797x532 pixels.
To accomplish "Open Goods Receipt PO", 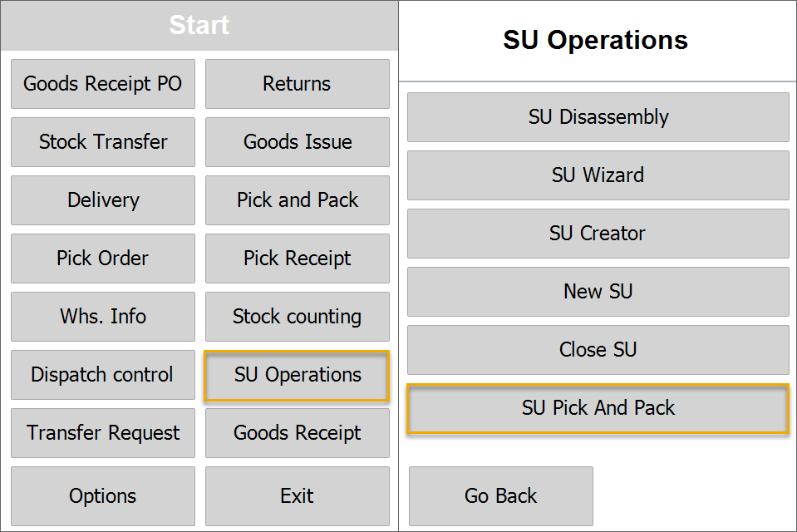I will click(x=102, y=84).
